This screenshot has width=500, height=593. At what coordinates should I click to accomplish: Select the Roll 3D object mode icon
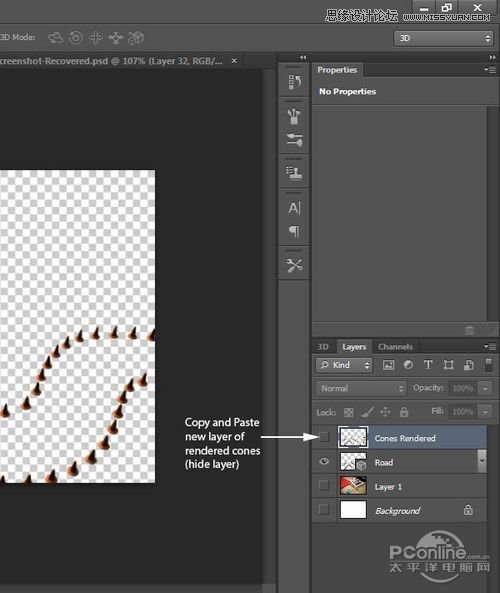[76, 37]
